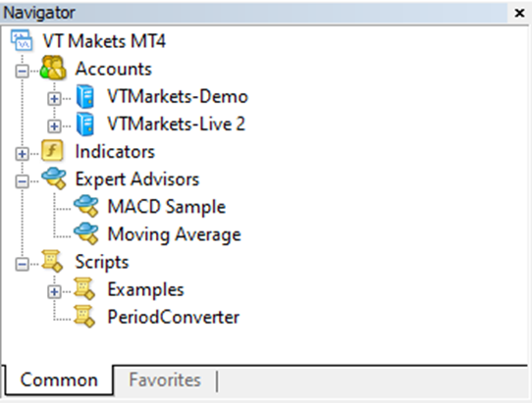The height and width of the screenshot is (403, 532).
Task: Click the Accounts people icon
Action: click(53, 68)
